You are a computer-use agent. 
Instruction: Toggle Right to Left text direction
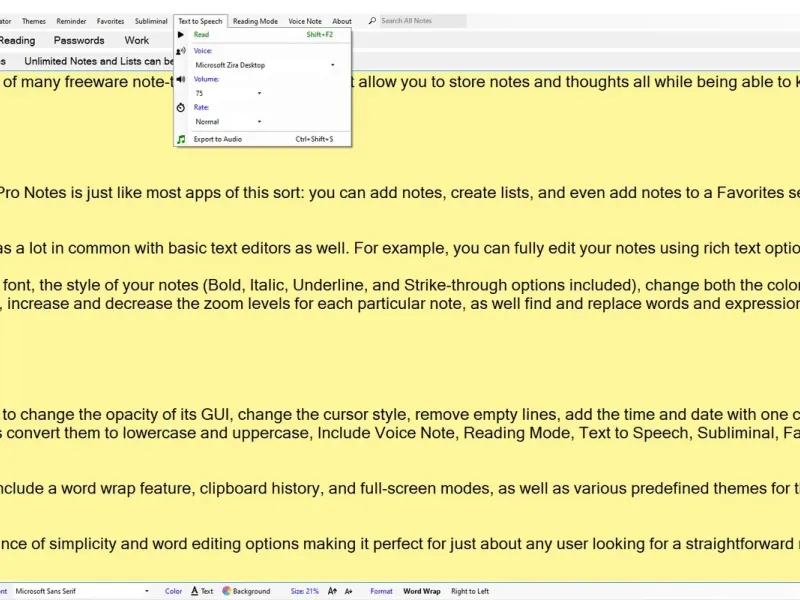470,591
